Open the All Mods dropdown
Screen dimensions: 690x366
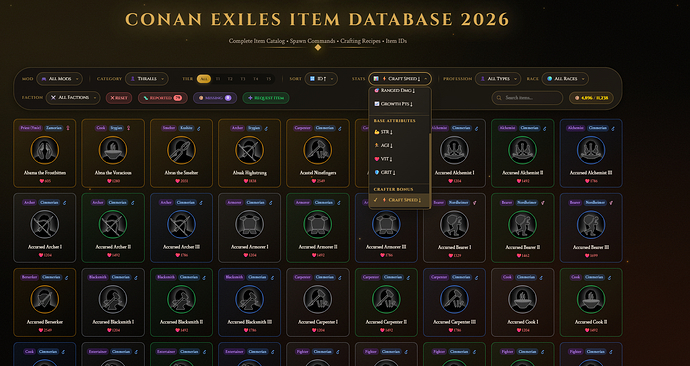pyautogui.click(x=59, y=79)
